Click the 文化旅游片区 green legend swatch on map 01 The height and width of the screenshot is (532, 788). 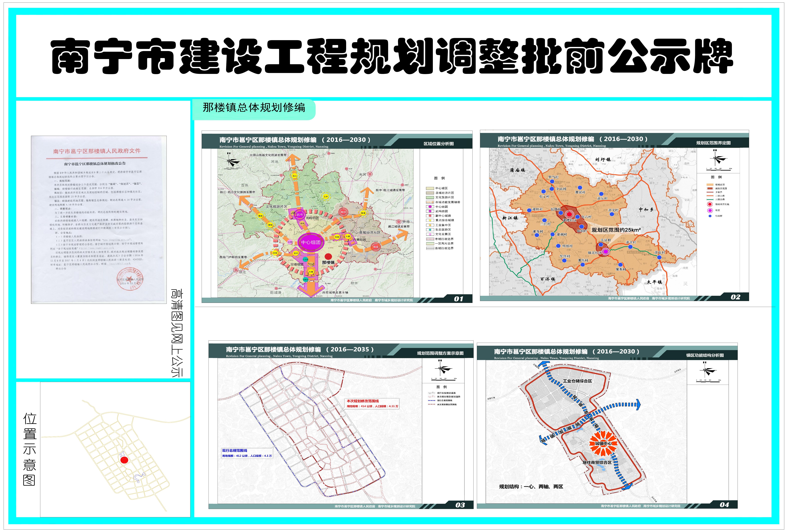click(430, 197)
